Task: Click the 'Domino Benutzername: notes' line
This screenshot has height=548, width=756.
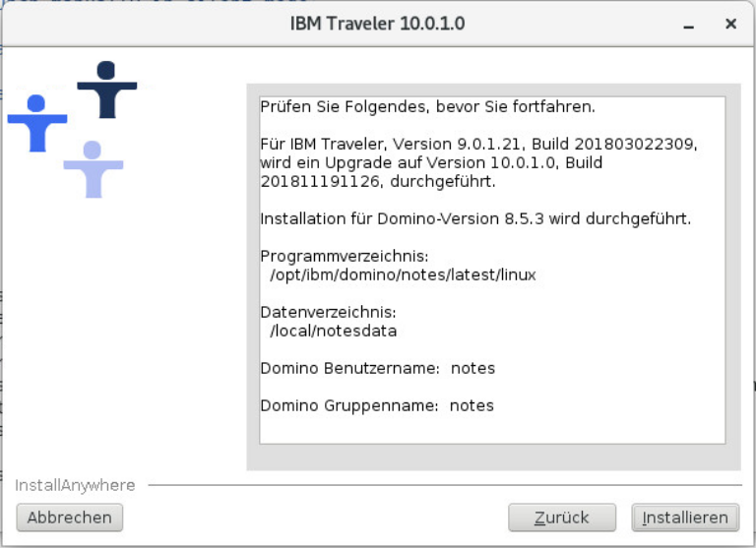Action: [x=378, y=368]
